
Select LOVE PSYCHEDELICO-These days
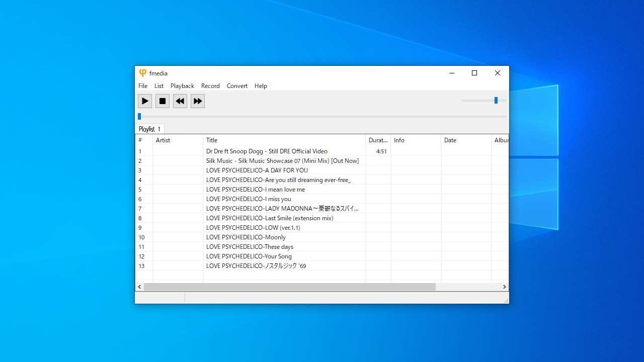pos(250,247)
